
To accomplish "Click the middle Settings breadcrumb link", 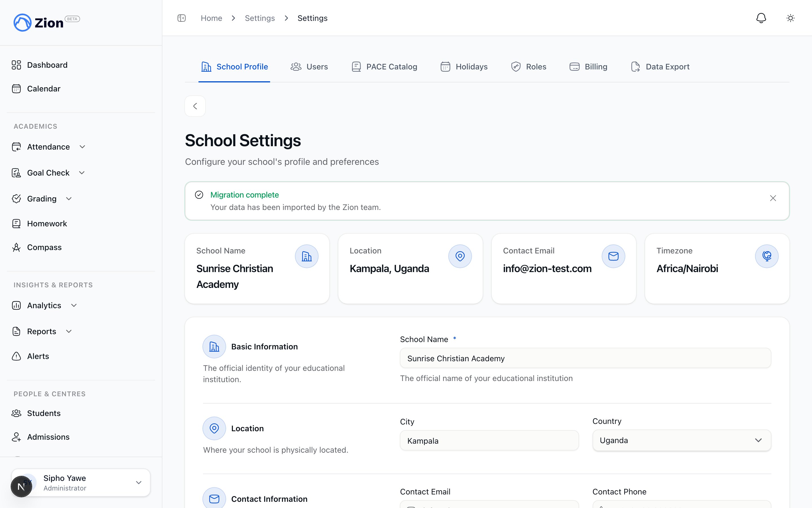I will [x=260, y=18].
